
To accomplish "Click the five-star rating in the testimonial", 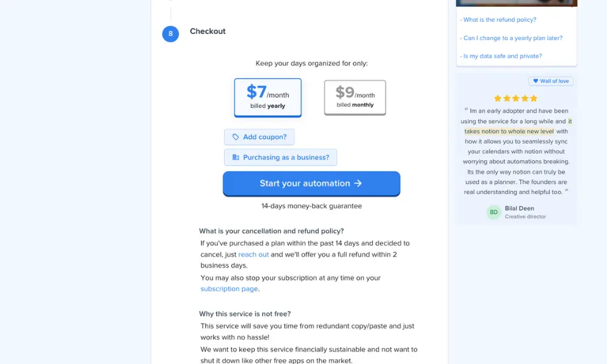I will pyautogui.click(x=515, y=98).
